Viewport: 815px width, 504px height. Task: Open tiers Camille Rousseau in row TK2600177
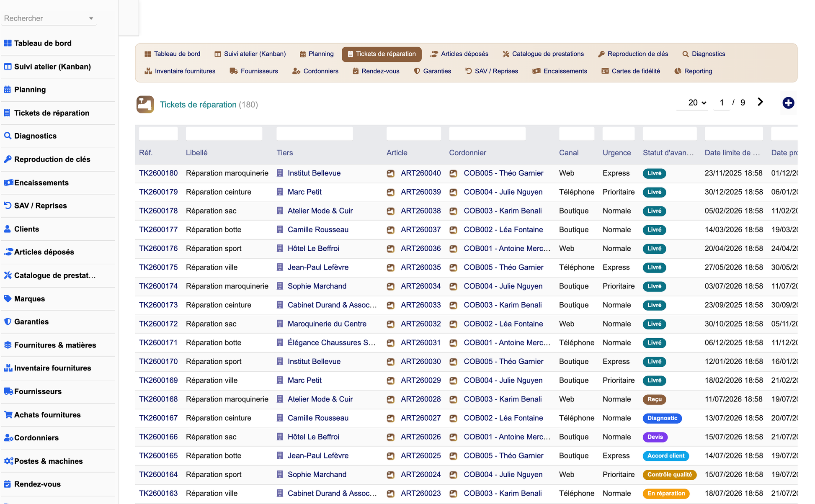(x=318, y=230)
